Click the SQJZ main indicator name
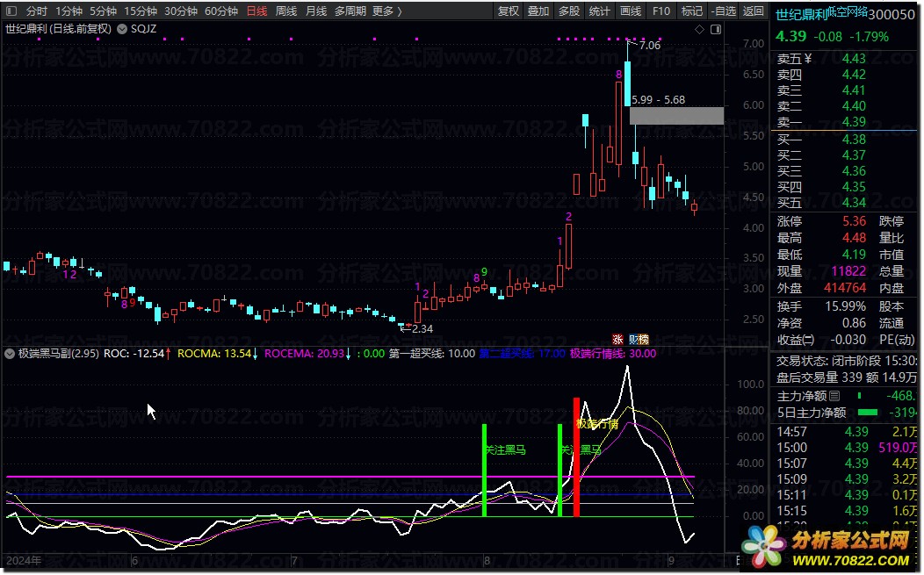The image size is (924, 575). coord(143,29)
